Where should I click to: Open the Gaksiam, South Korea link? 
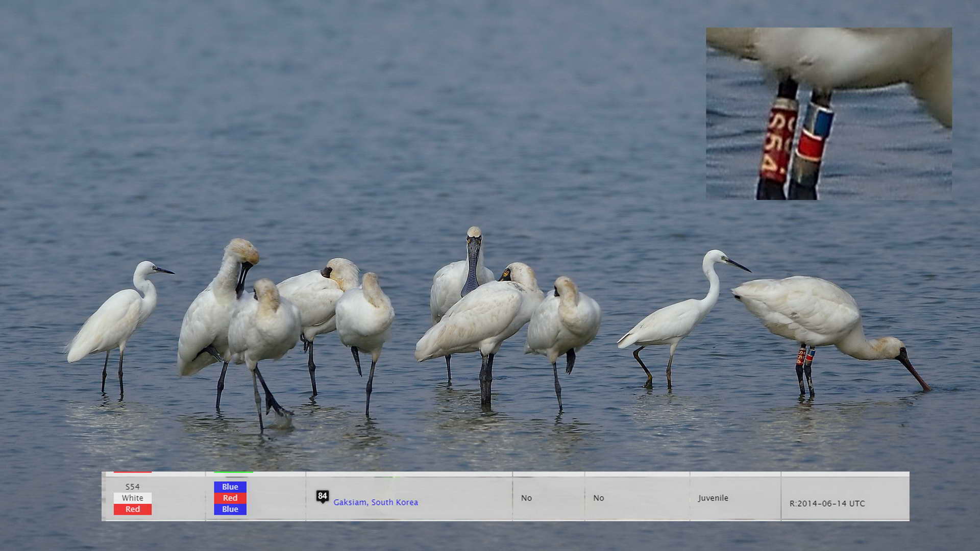pos(375,503)
